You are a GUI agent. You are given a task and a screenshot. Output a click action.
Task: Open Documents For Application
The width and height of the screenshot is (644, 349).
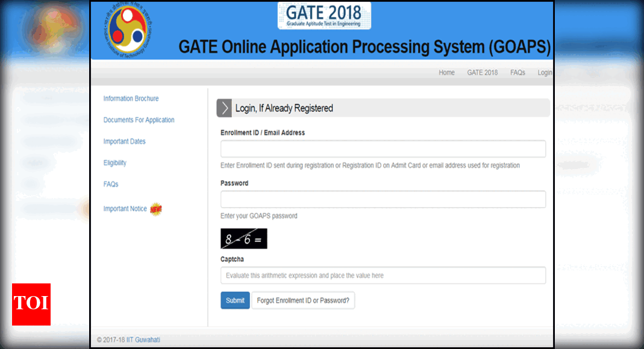(139, 120)
